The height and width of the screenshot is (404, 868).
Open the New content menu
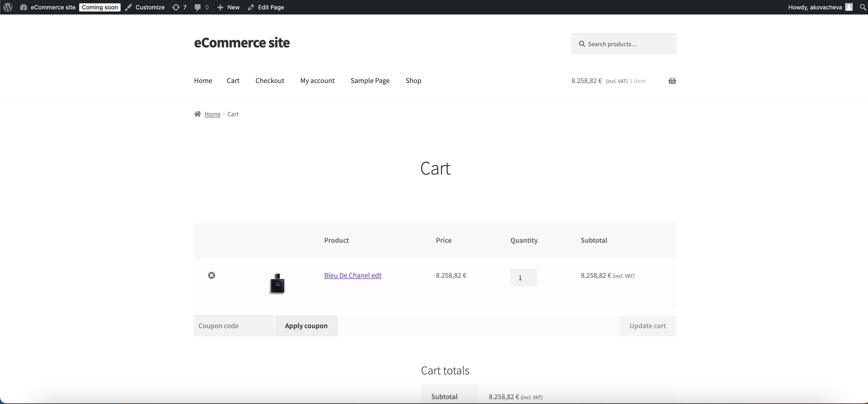pos(228,7)
